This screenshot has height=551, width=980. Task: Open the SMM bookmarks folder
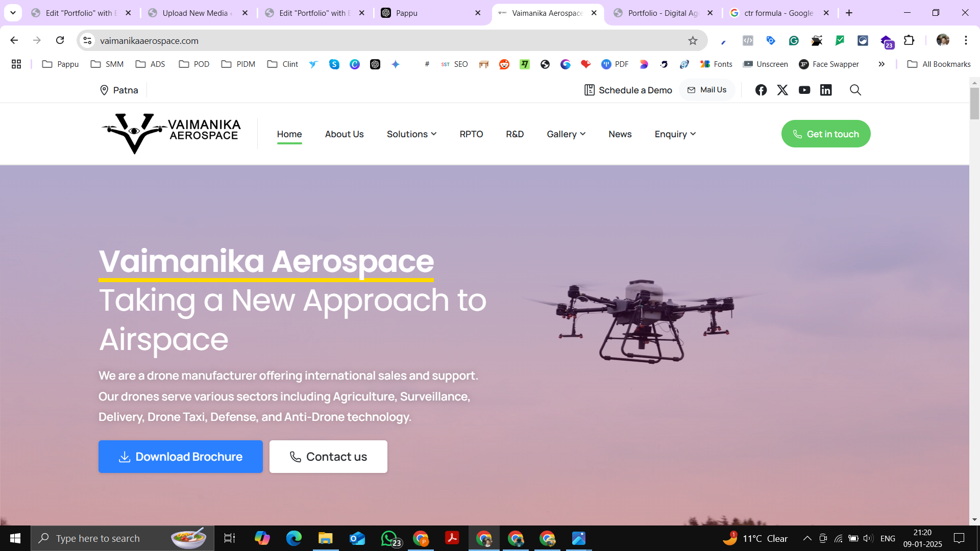[107, 64]
